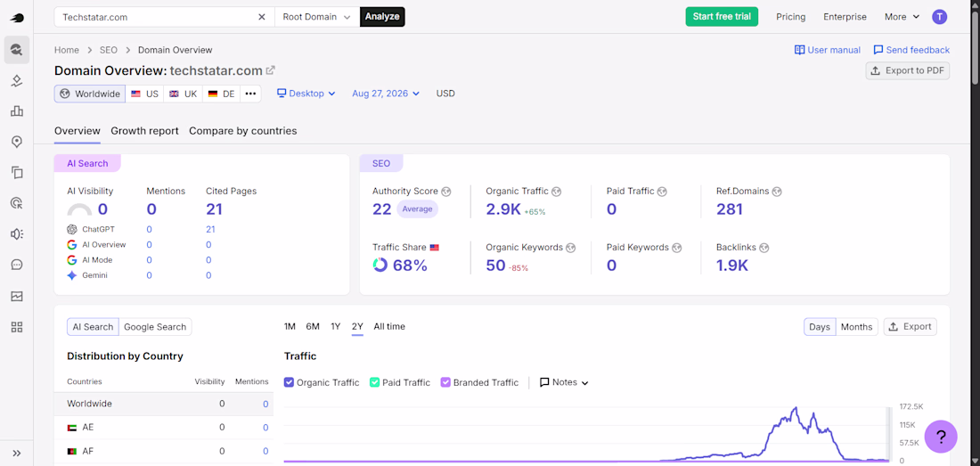
Task: Select the 1M time range
Action: click(290, 326)
